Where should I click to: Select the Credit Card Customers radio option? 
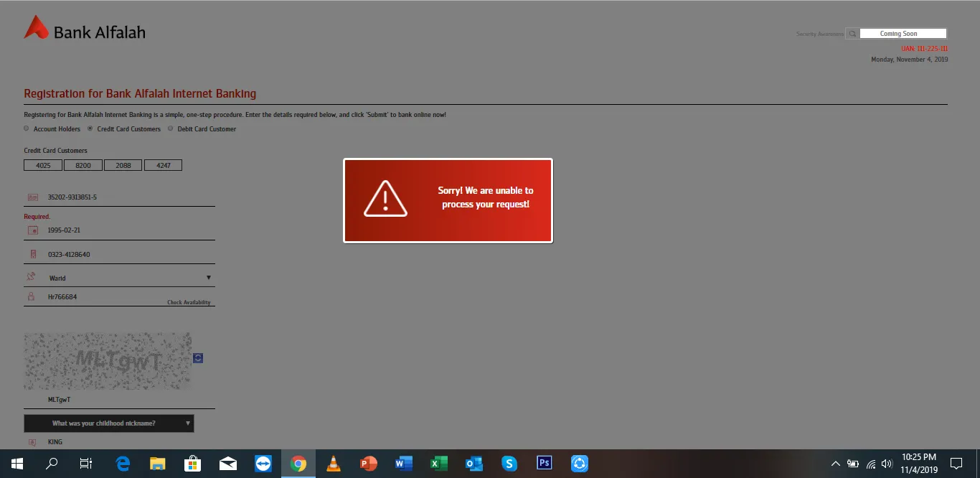pyautogui.click(x=90, y=128)
